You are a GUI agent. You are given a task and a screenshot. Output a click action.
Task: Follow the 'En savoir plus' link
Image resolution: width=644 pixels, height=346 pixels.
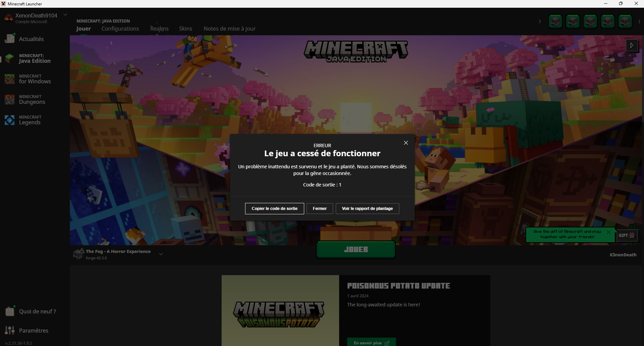pos(371,342)
